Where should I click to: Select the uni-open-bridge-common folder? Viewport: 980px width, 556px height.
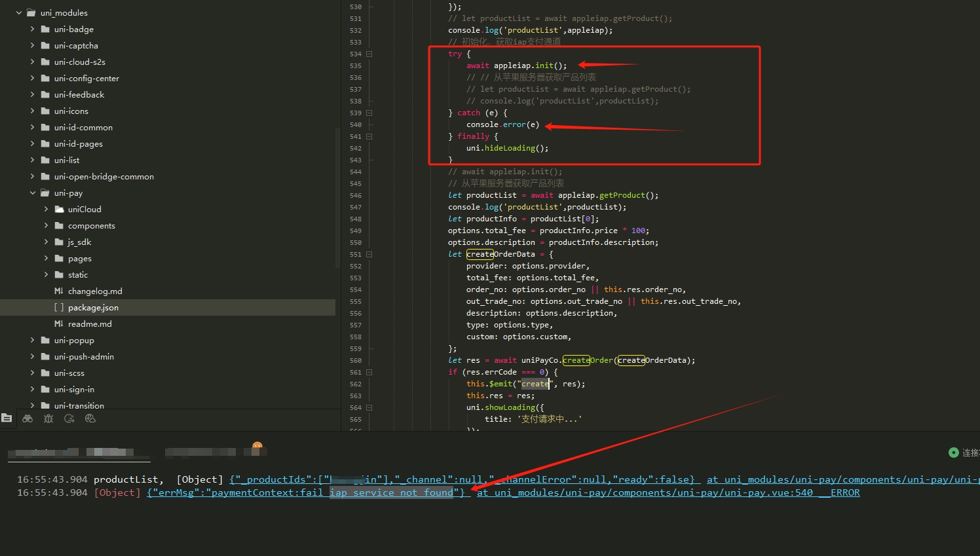pyautogui.click(x=104, y=176)
